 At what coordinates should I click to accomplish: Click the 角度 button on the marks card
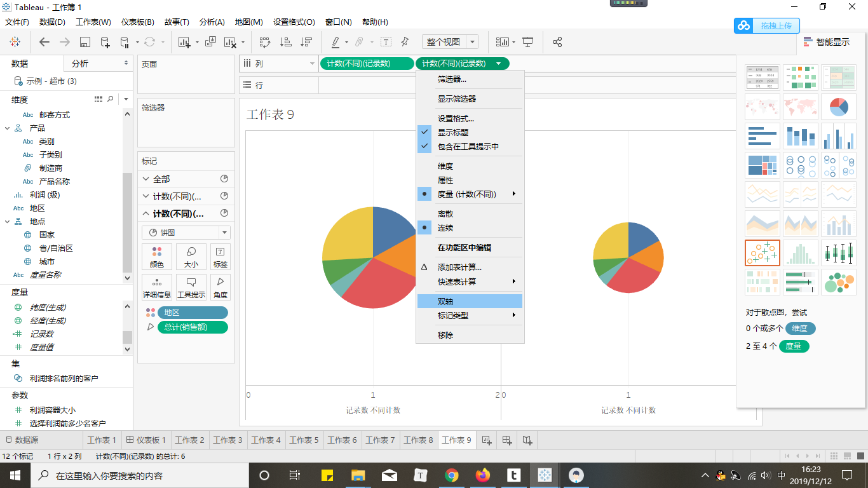pyautogui.click(x=220, y=287)
